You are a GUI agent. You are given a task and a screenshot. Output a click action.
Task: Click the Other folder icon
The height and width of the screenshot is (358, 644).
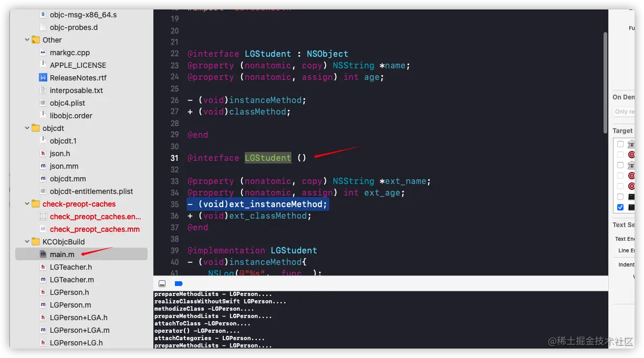point(36,40)
